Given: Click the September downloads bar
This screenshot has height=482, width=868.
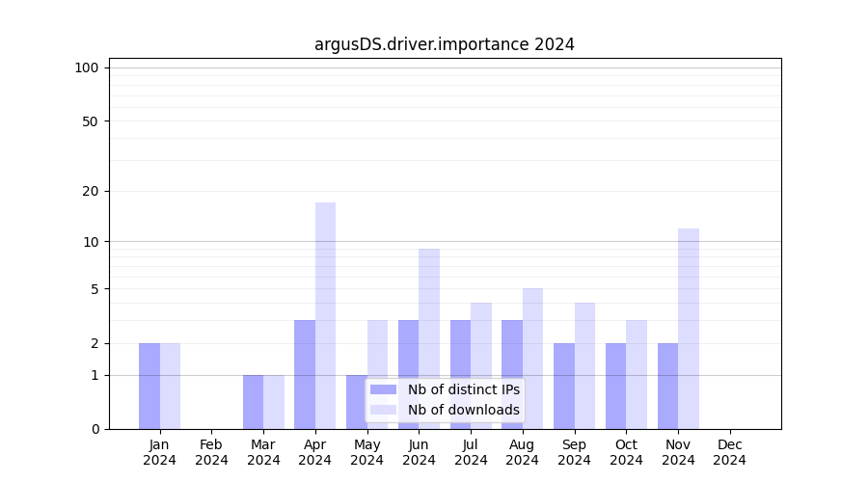Looking at the screenshot, I should coord(584,365).
